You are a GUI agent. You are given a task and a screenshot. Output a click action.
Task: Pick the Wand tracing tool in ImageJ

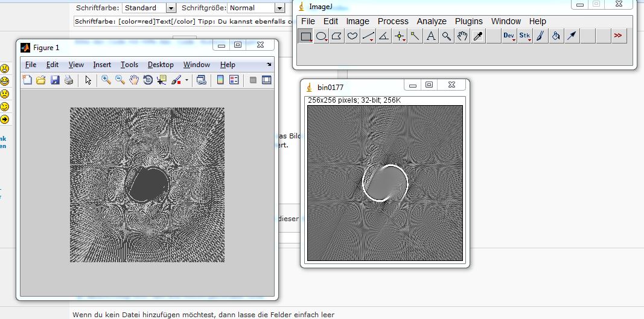tap(415, 36)
